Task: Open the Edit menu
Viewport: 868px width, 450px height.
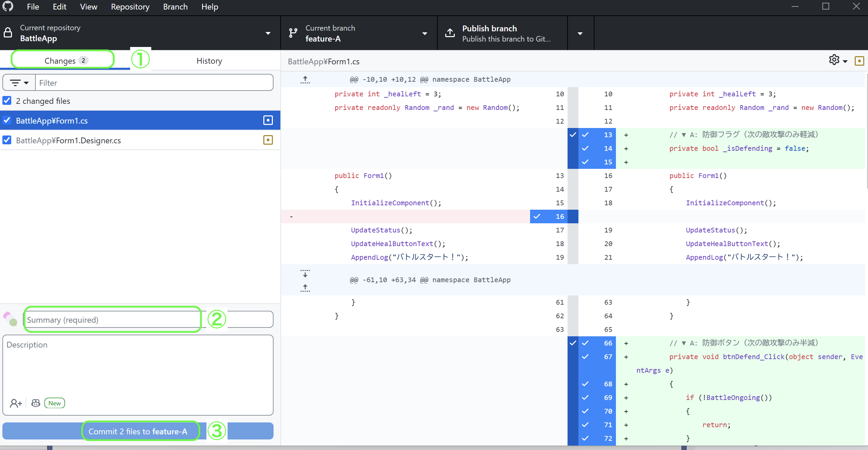Action: (x=60, y=7)
